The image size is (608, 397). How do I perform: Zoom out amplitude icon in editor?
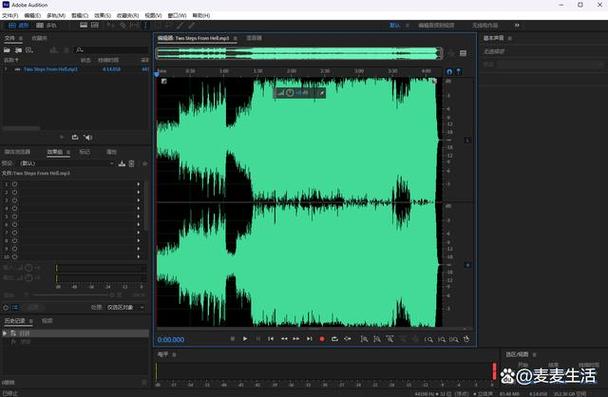[377, 339]
